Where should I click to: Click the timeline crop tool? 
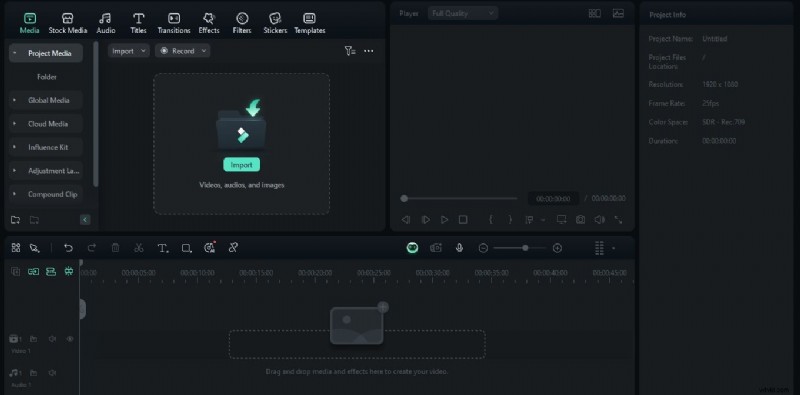click(187, 248)
